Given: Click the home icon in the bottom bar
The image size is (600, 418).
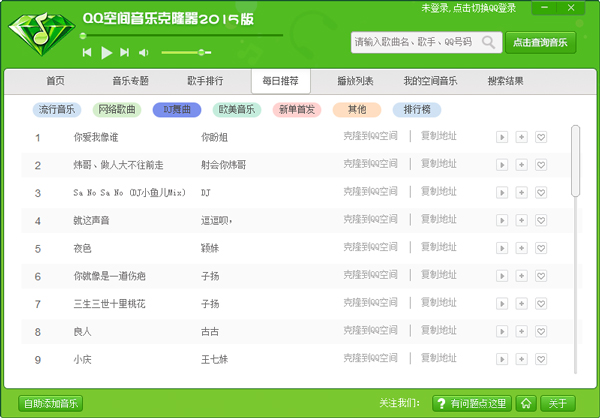Looking at the screenshot, I should click(525, 403).
